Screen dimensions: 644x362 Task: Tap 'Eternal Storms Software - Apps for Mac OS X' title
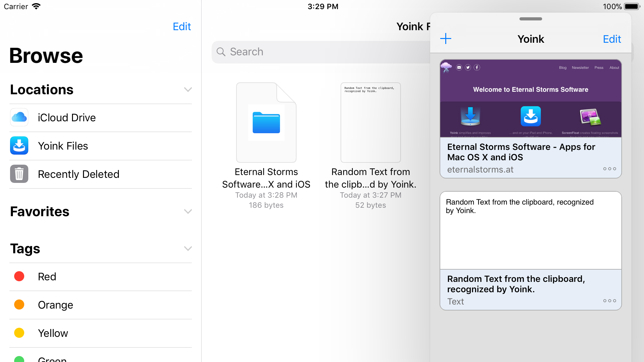click(x=521, y=152)
